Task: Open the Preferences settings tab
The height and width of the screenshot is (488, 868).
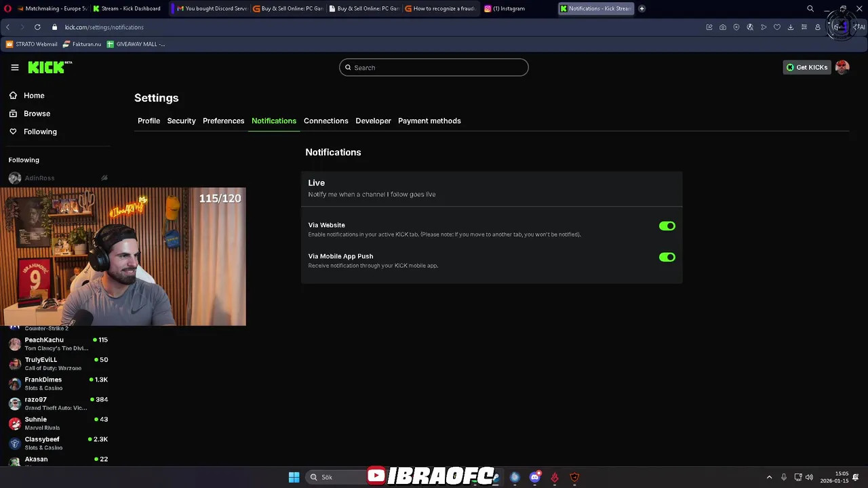Action: point(223,121)
